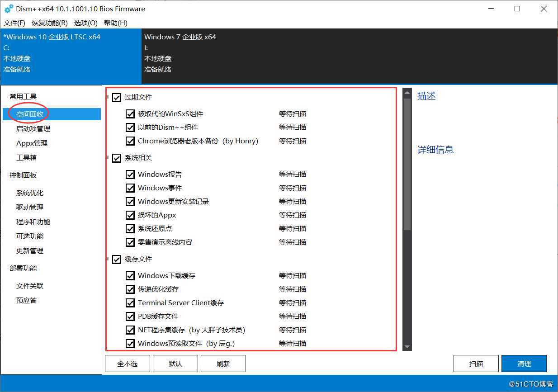Open 驱动管理 in the sidebar

(x=30, y=207)
